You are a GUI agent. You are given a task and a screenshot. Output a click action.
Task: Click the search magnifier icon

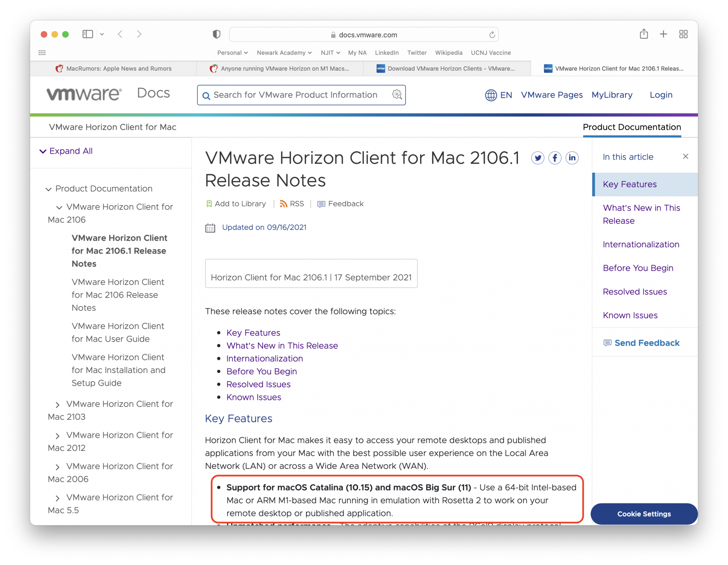(206, 95)
